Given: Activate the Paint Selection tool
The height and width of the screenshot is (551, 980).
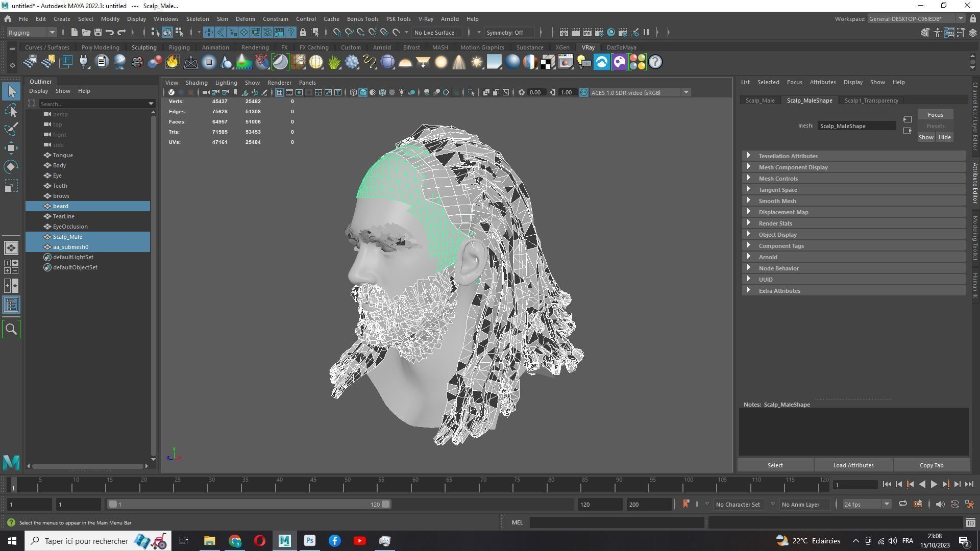Looking at the screenshot, I should (x=11, y=129).
